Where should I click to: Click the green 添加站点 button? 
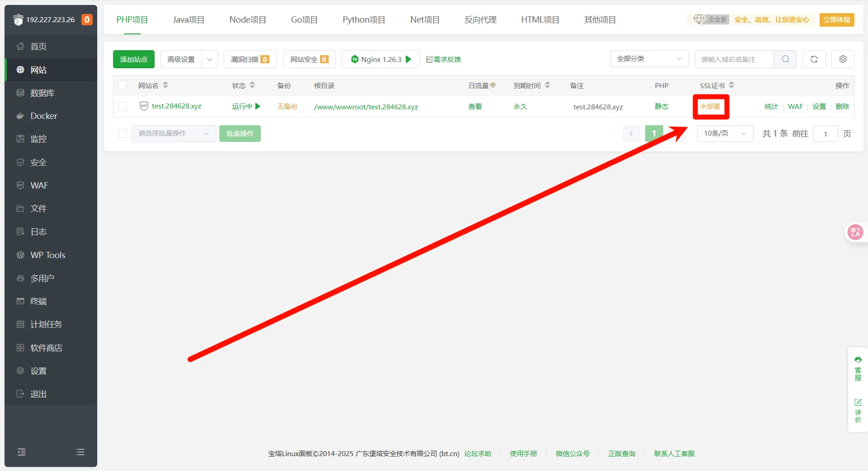(134, 59)
